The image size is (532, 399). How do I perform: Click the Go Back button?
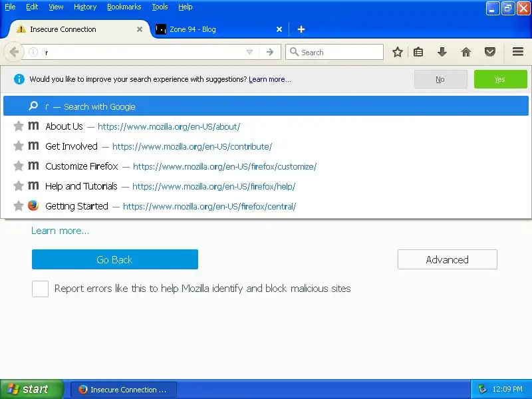coord(114,259)
